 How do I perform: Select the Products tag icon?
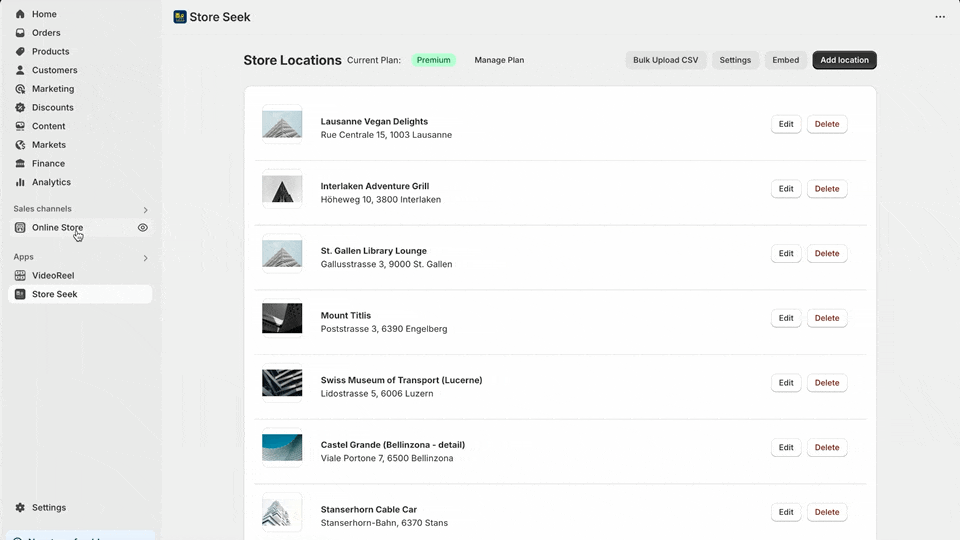pyautogui.click(x=20, y=52)
